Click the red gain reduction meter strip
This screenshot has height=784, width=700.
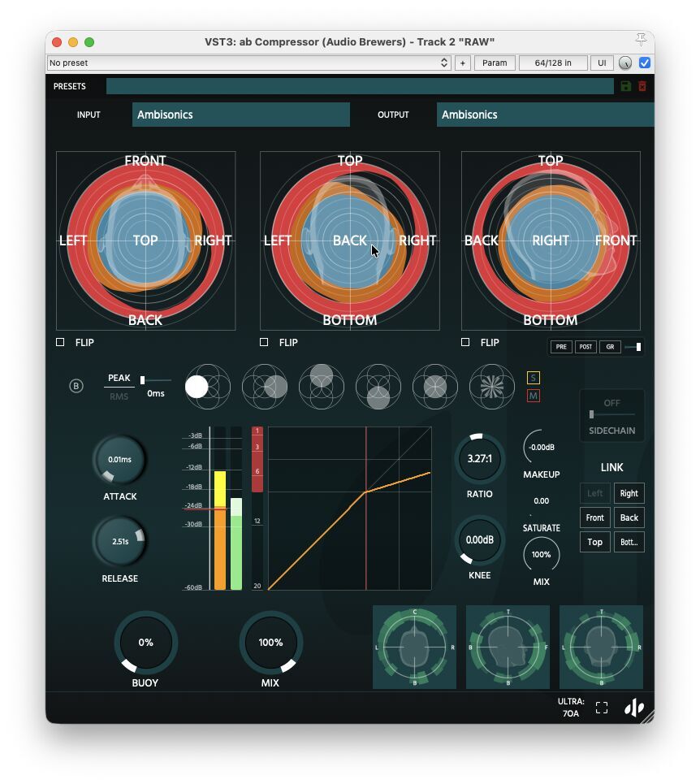pyautogui.click(x=257, y=460)
